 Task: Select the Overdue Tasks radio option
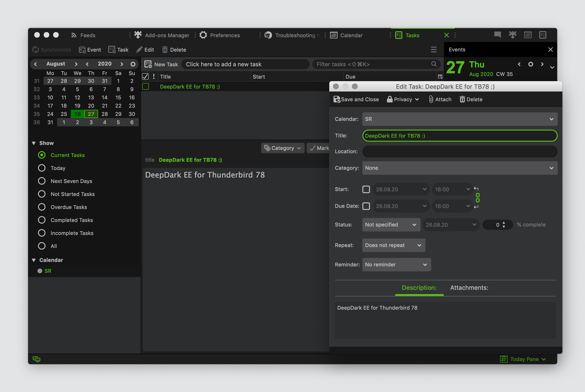(42, 207)
